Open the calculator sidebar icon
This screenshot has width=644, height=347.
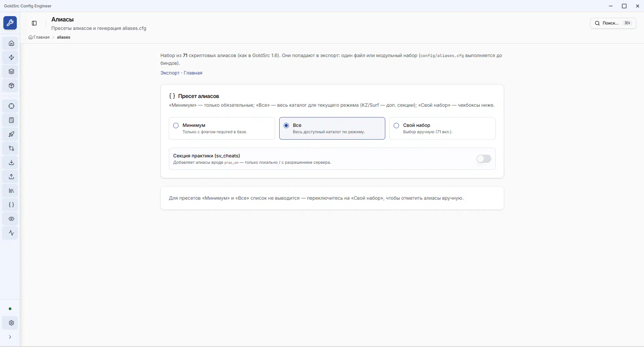pyautogui.click(x=11, y=120)
